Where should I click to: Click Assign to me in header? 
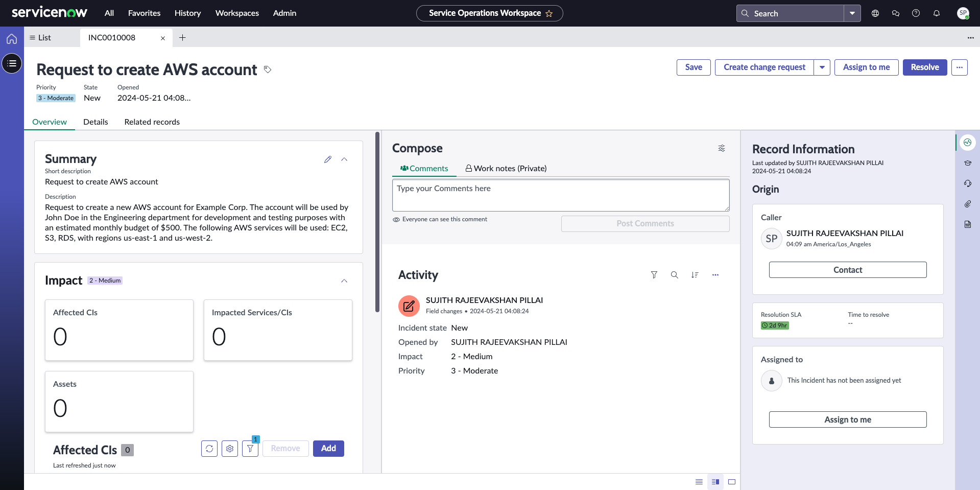click(867, 67)
